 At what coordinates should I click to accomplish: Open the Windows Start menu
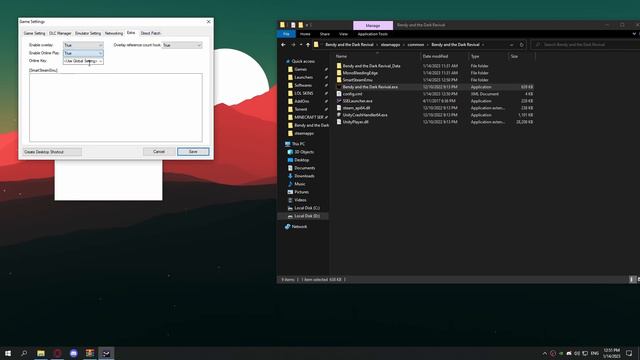click(x=8, y=353)
